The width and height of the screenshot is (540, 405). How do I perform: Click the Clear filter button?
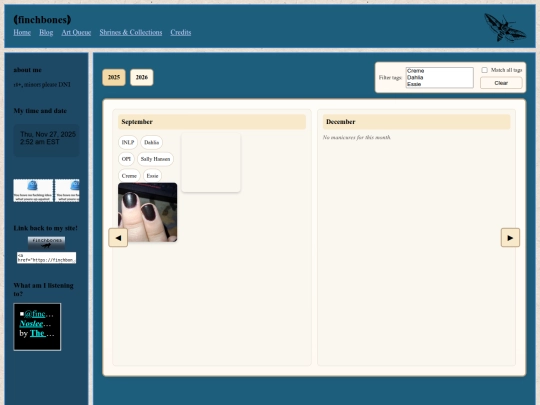501,83
